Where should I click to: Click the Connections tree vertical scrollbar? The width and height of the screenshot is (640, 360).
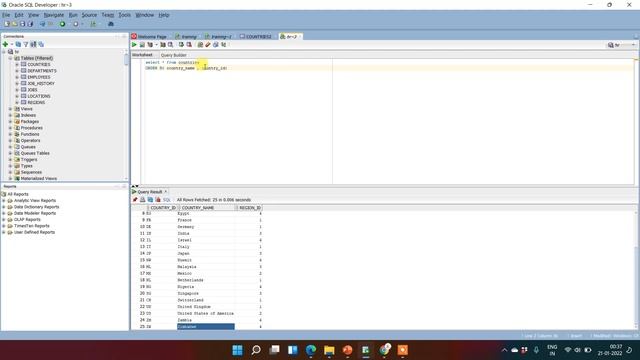(126, 114)
